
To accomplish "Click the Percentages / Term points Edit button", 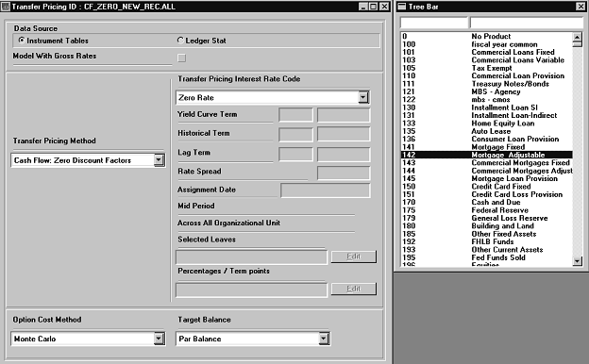I will tap(353, 289).
